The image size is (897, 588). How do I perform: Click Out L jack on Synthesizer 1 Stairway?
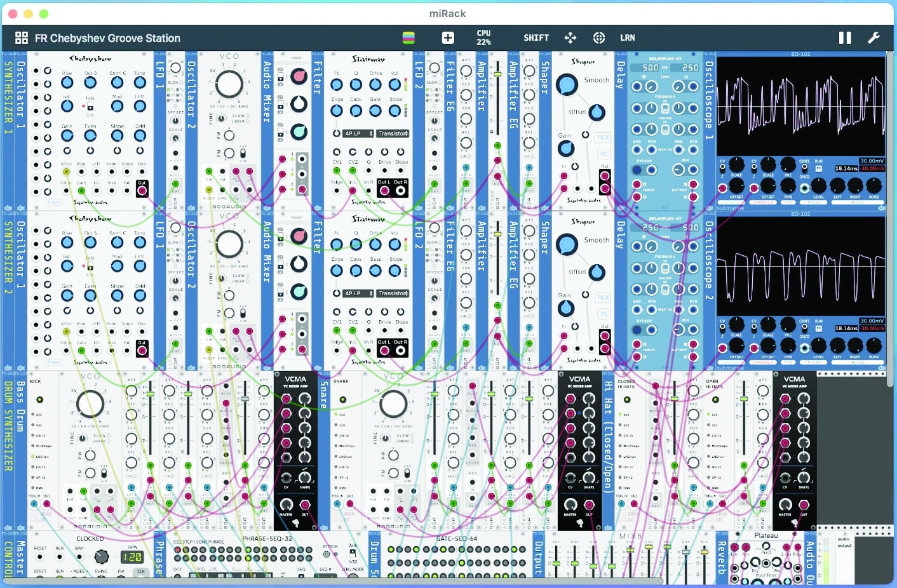point(384,190)
